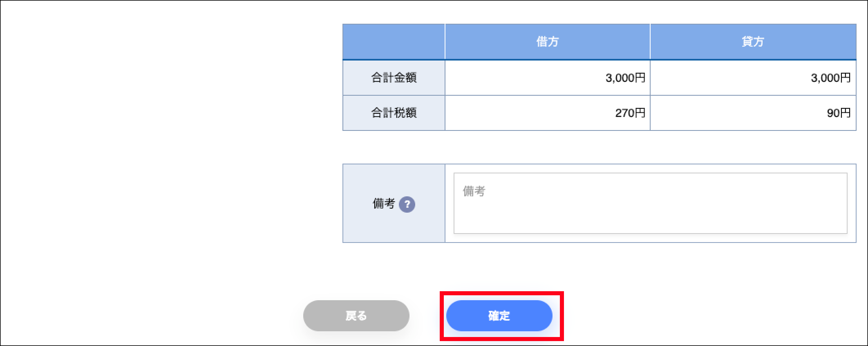Image resolution: width=868 pixels, height=346 pixels.
Task: Click the 借方 tax amount 270円 cell
Action: (547, 113)
